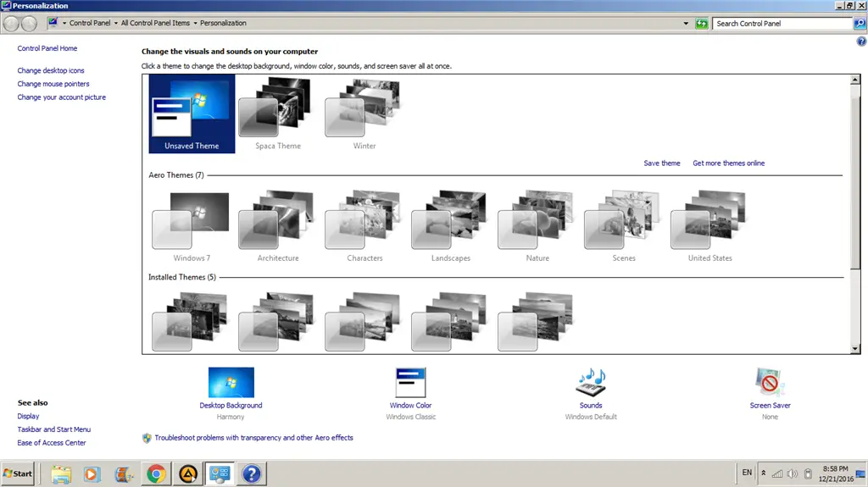
Task: Apply the Scenes theme
Action: 623,226
